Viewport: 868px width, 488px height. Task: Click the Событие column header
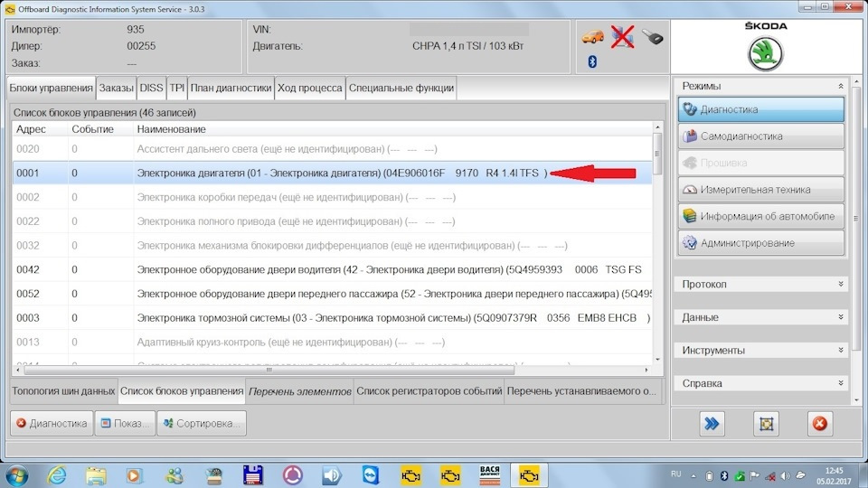point(100,129)
